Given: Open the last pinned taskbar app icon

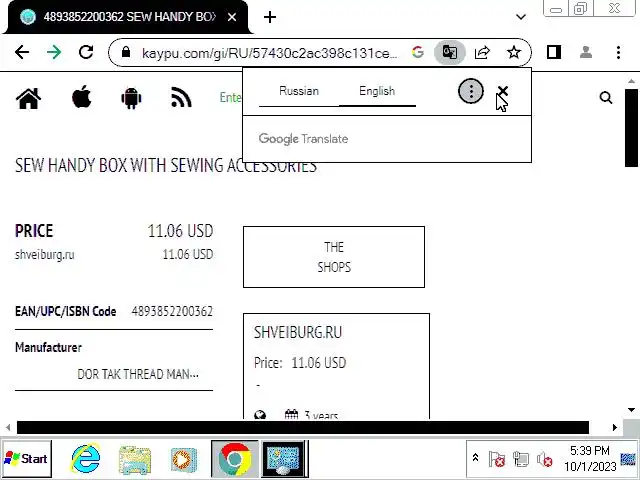Looking at the screenshot, I should pos(284,459).
